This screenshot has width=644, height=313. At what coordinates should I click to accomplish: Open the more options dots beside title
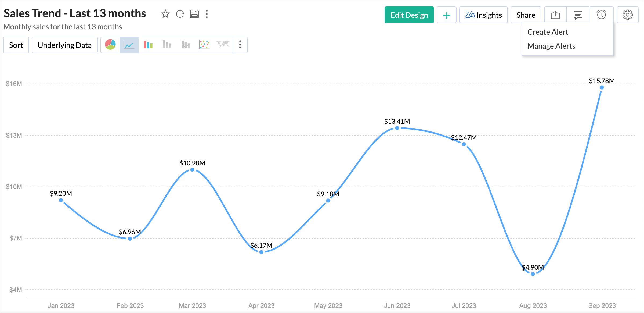click(207, 14)
